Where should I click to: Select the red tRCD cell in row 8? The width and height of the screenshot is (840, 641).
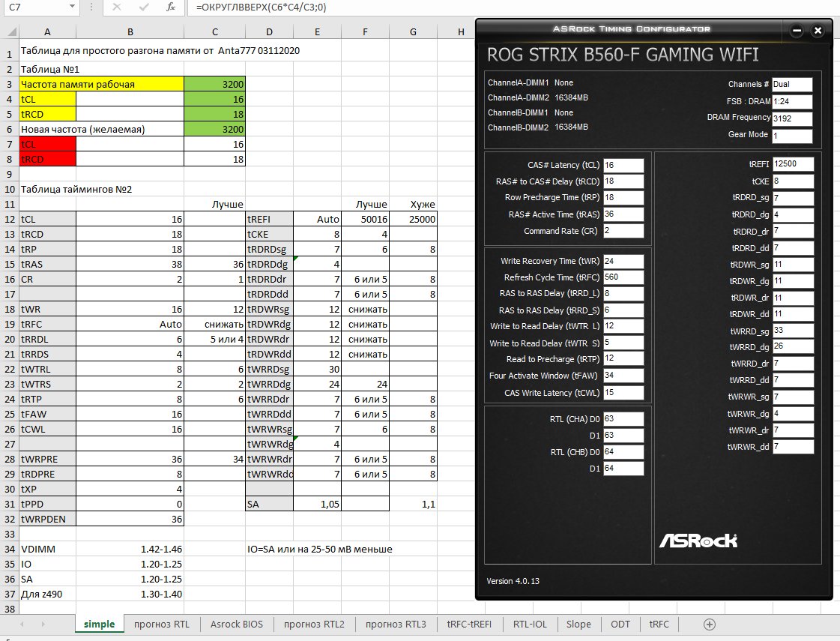coord(48,159)
